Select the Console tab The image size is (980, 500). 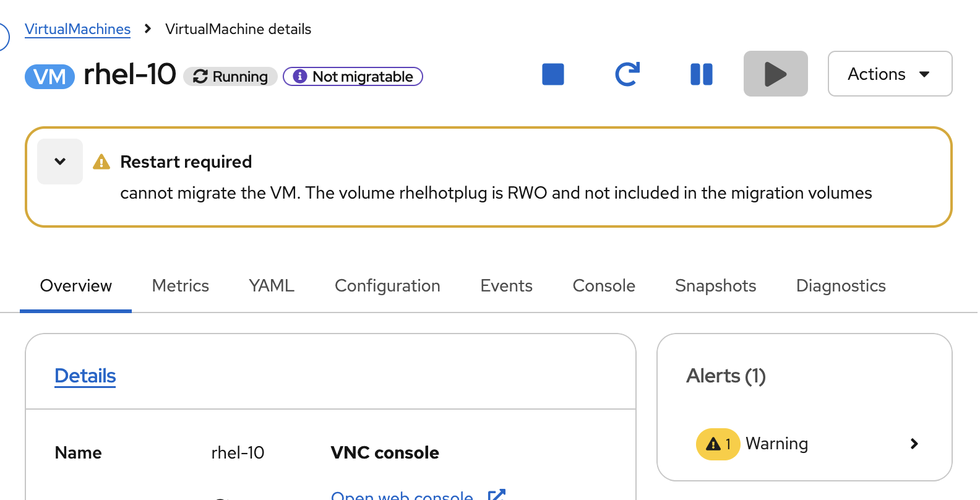604,286
